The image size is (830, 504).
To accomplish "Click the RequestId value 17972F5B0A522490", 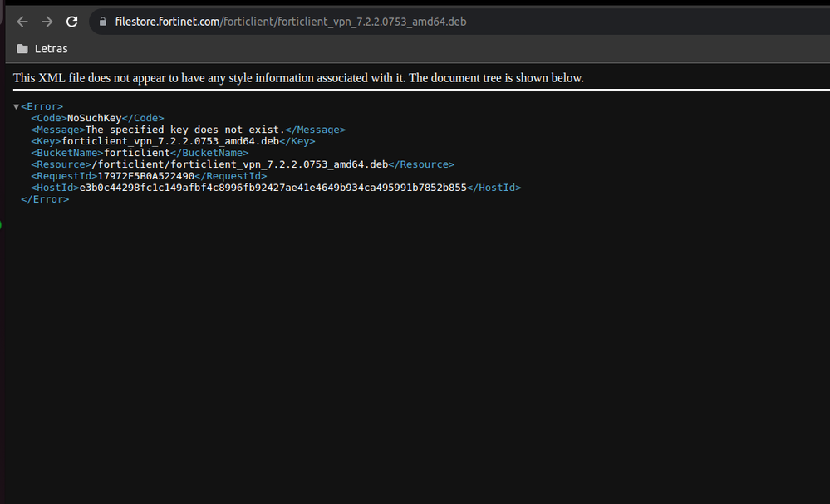I will [x=145, y=177].
